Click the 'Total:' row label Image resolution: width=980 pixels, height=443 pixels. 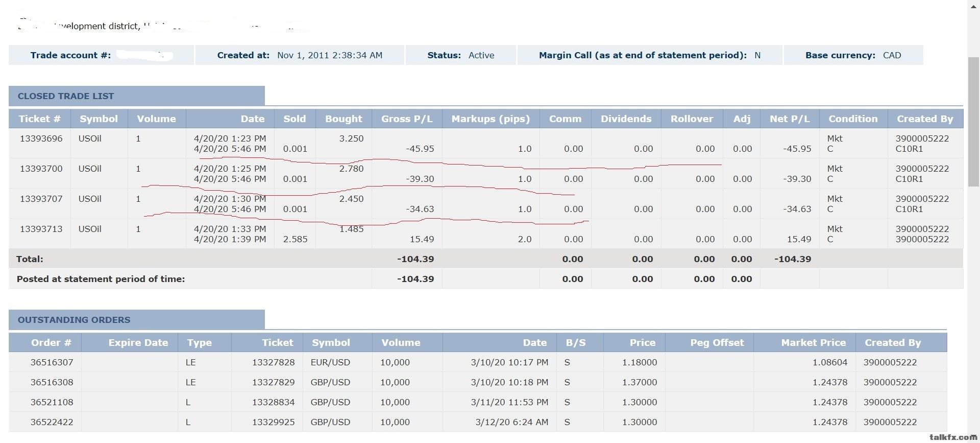tap(30, 259)
